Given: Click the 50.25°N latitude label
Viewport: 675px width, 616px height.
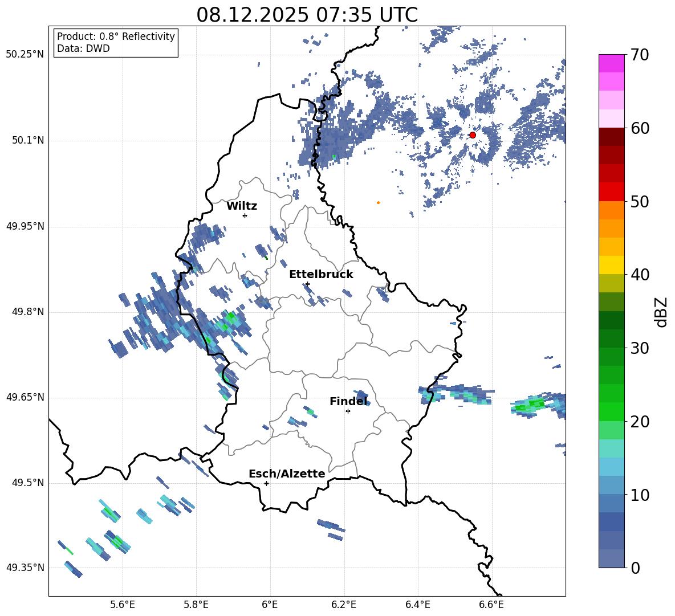Looking at the screenshot, I should [25, 55].
